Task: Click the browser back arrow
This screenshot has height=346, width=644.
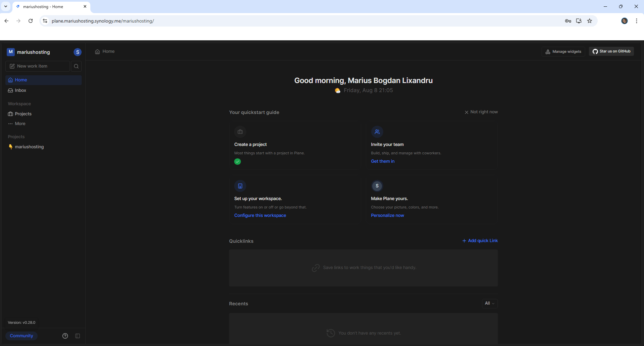Action: (6, 21)
